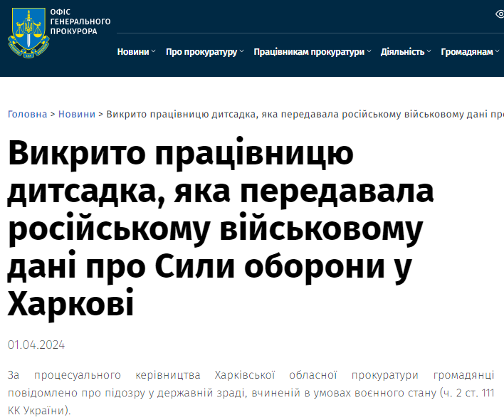The height and width of the screenshot is (420, 504).
Task: Open the Громадянам navigation menu
Action: 466,52
